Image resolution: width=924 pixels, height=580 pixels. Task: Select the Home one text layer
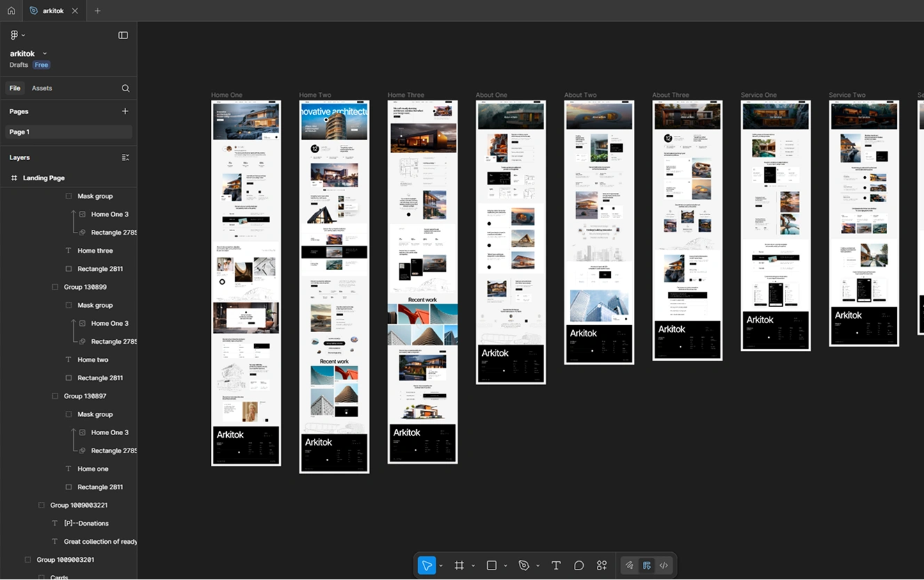[x=93, y=469]
